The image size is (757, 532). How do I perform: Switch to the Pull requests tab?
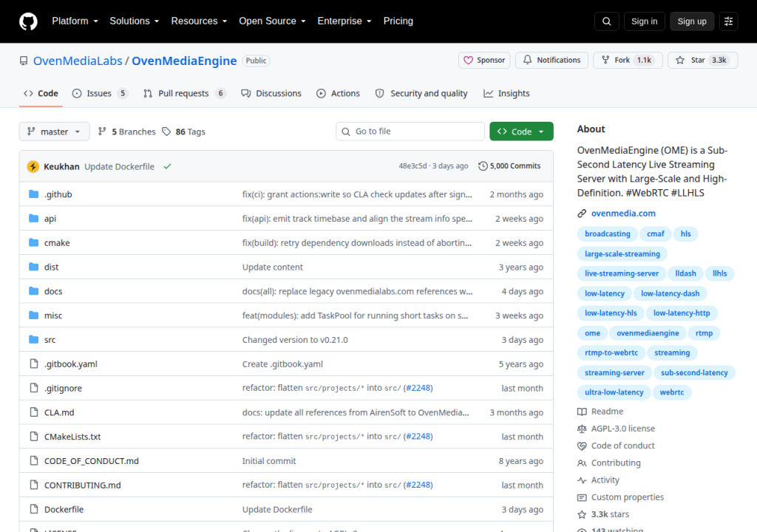(184, 93)
